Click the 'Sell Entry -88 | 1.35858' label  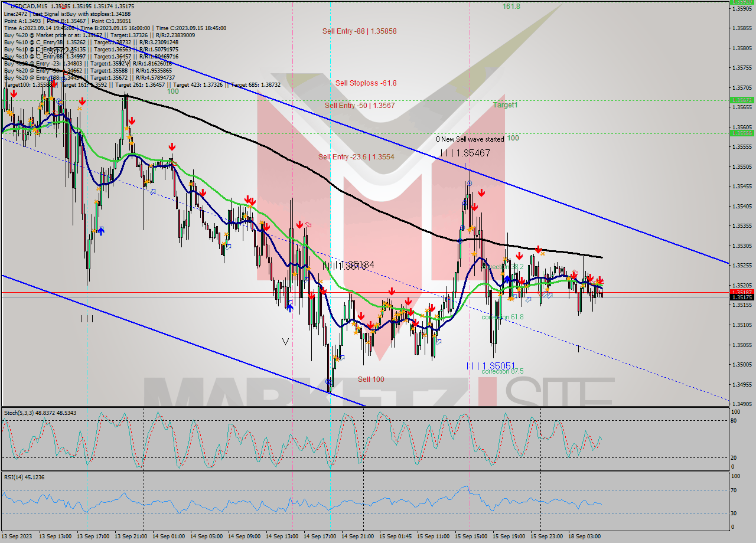[x=359, y=31]
